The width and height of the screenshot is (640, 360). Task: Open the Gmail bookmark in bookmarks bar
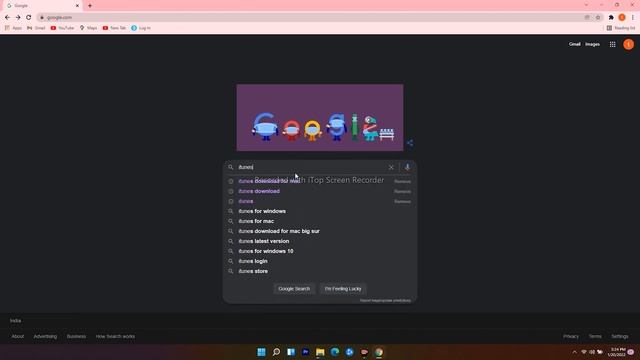[36, 28]
